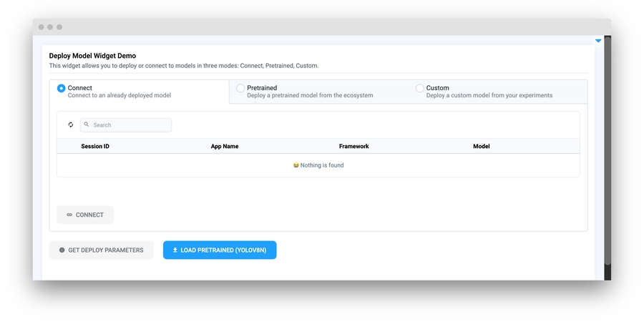
Task: Click the gray circle icon on Get Deploy Parameters
Action: coord(62,250)
